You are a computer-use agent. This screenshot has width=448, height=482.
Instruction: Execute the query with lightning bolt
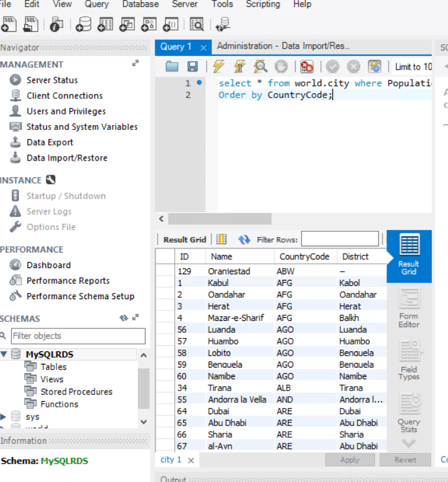coord(218,67)
